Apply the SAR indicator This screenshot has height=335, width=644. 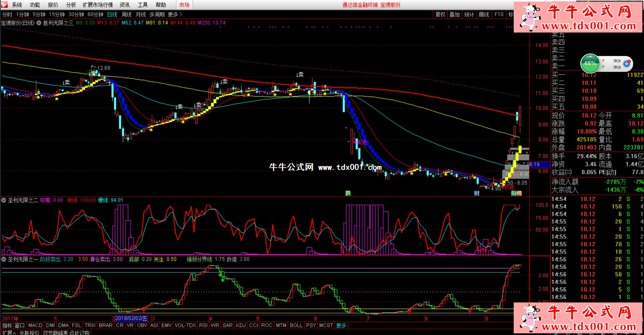[228, 325]
